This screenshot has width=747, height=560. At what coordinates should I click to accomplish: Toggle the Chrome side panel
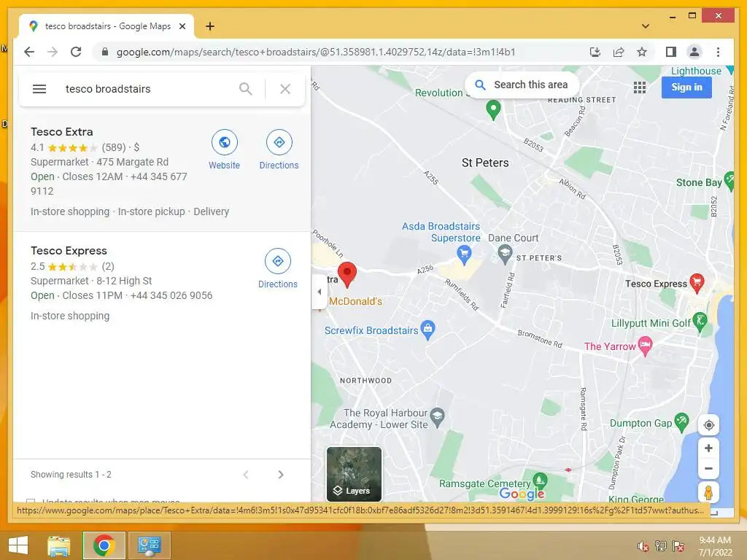(671, 52)
